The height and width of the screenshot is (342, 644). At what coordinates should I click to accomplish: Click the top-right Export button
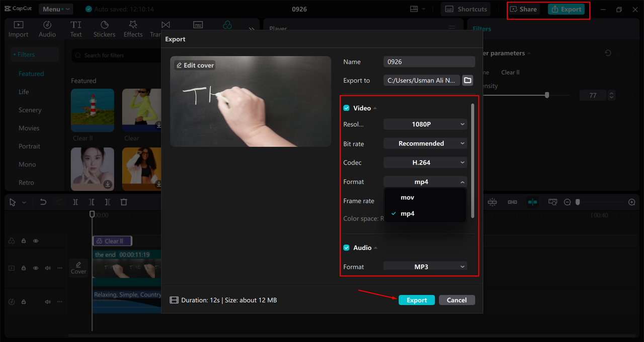click(567, 9)
